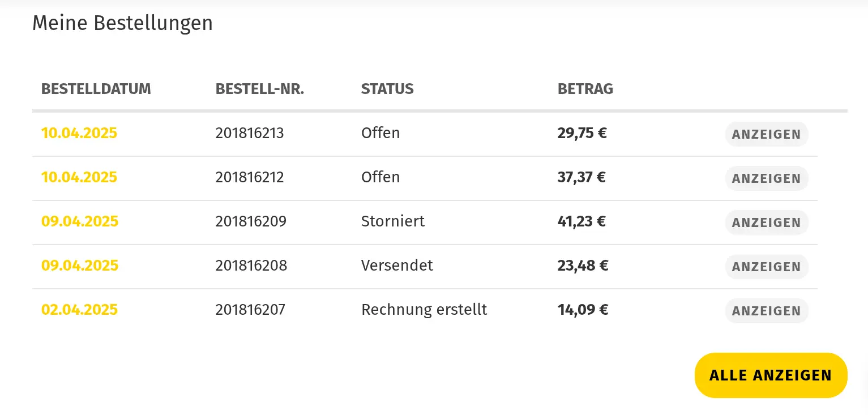Click ANZEIGEN for order 201816213
Image resolution: width=868 pixels, height=415 pixels.
767,134
